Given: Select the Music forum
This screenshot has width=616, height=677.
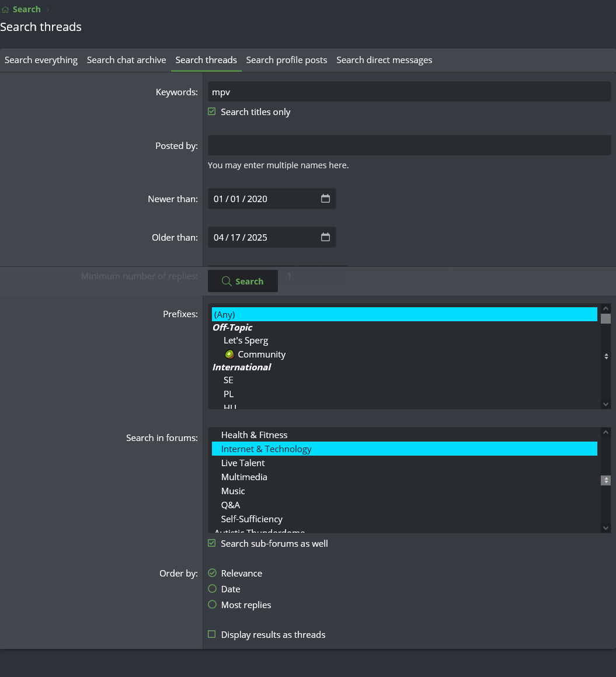Looking at the screenshot, I should [405, 491].
